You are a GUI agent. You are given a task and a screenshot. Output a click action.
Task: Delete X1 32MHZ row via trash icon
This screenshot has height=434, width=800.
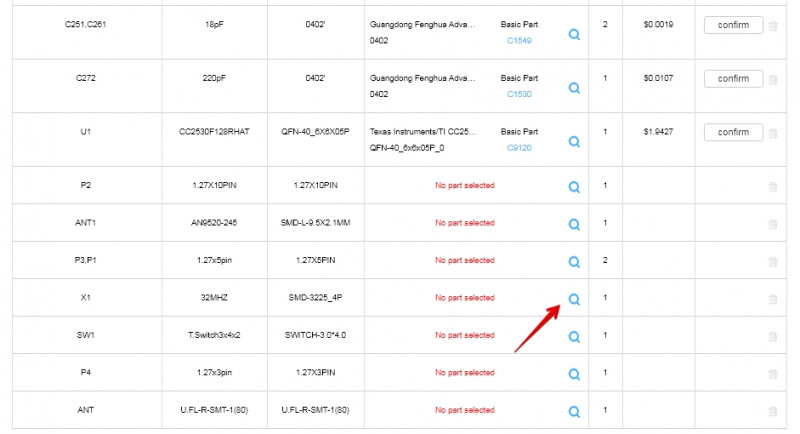[772, 299]
